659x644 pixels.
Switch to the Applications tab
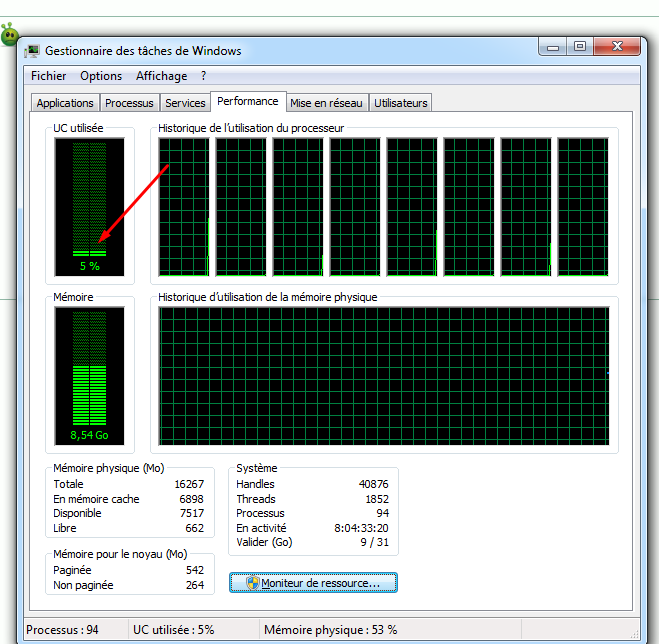click(65, 103)
